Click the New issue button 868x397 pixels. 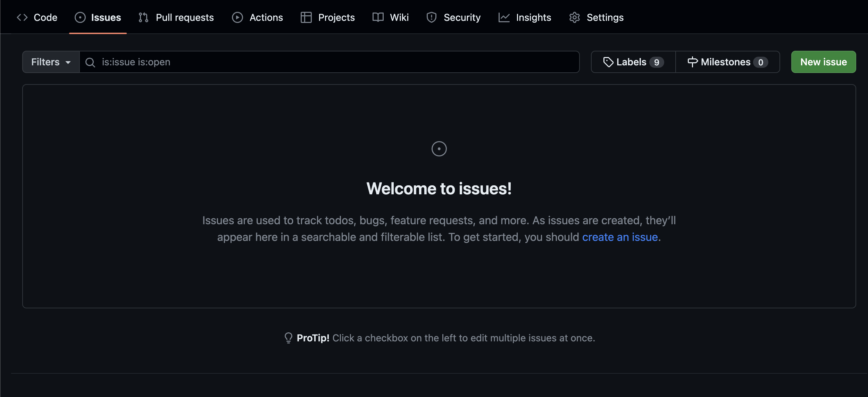[823, 62]
